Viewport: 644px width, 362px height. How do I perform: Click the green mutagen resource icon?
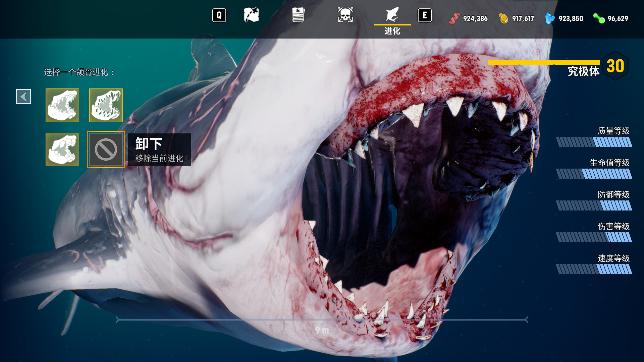pos(599,18)
